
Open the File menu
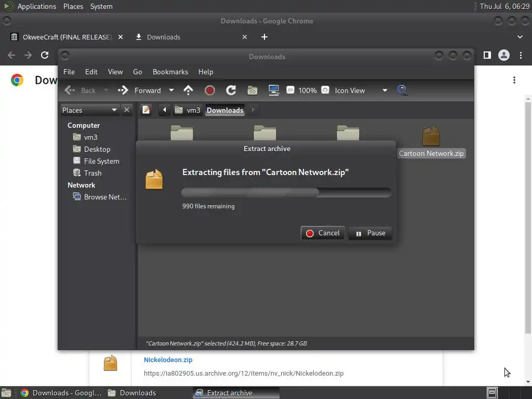(69, 72)
